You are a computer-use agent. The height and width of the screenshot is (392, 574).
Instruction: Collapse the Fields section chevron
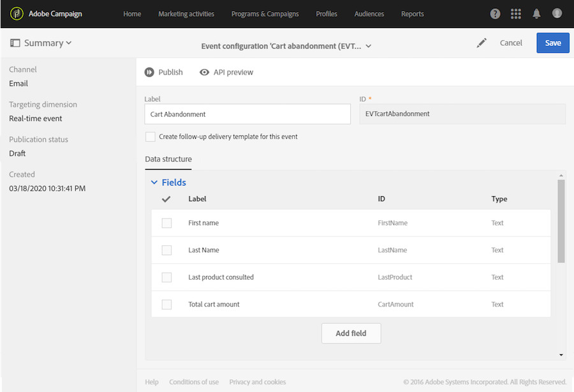tap(154, 182)
